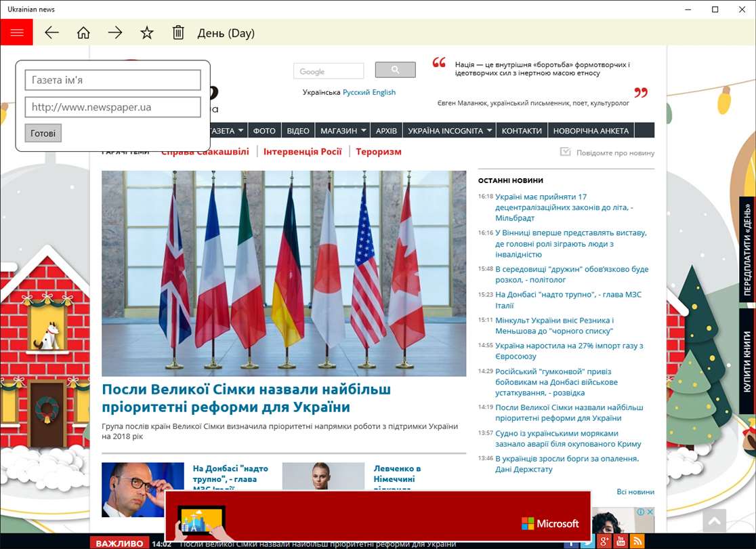Open the Google Plus icon
756x549 pixels.
(x=604, y=542)
